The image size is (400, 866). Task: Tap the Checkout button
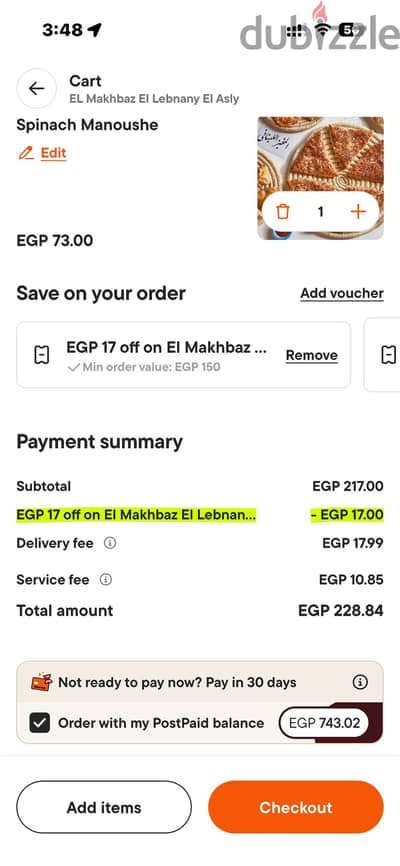coord(296,807)
